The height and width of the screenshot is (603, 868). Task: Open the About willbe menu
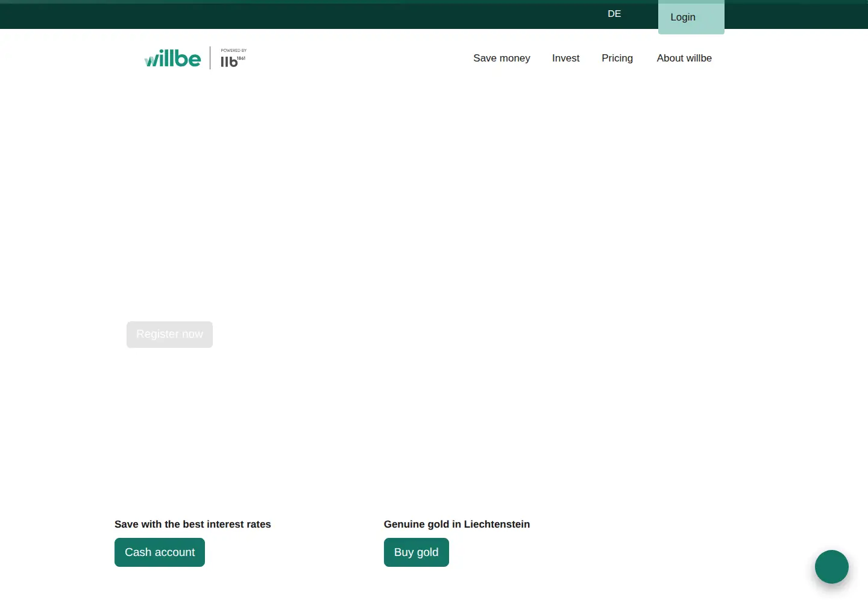[x=684, y=58]
